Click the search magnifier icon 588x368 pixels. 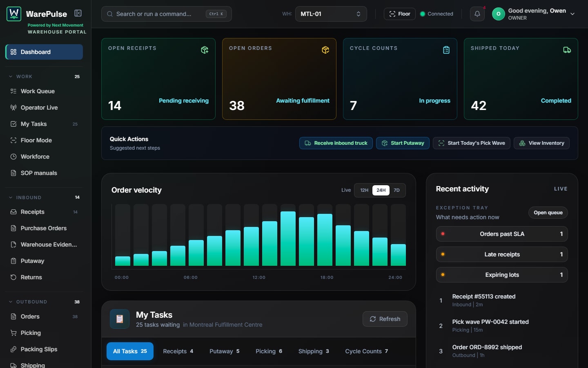click(110, 14)
